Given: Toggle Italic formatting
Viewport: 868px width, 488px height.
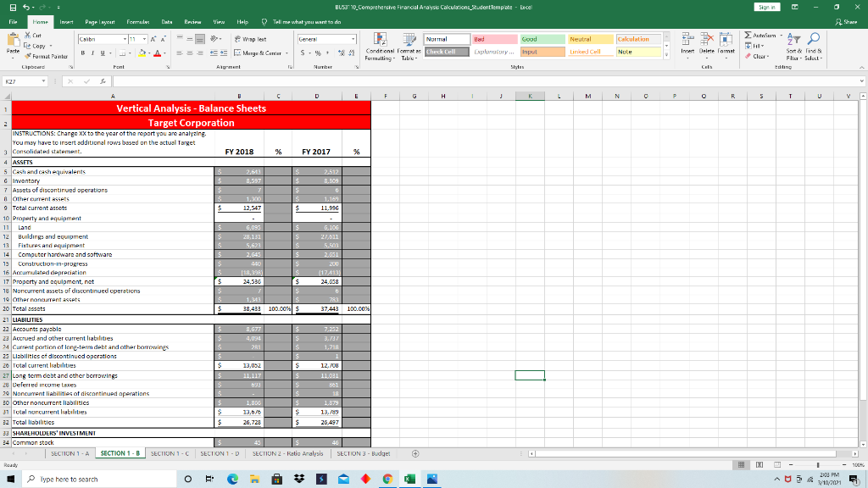Looking at the screenshot, I should 92,53.
